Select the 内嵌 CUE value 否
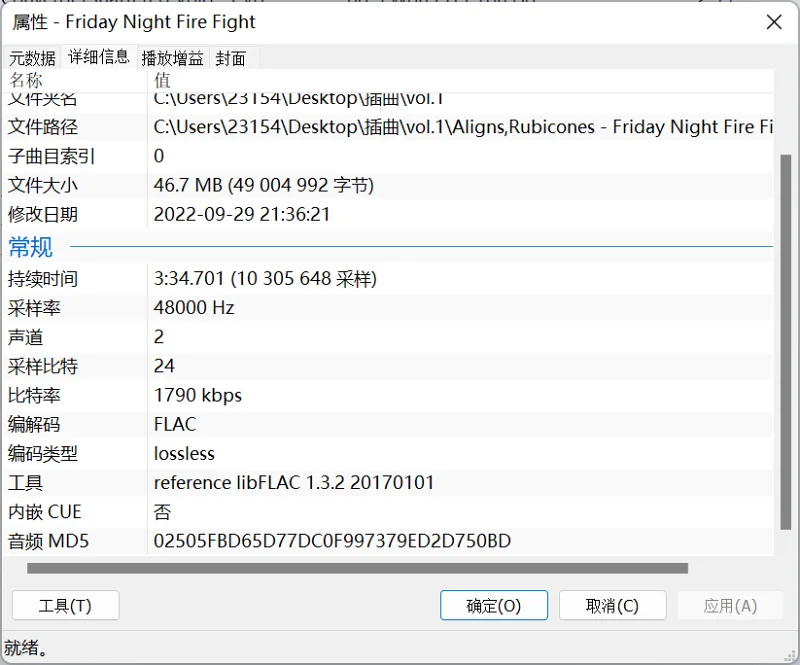Image resolution: width=800 pixels, height=665 pixels. point(162,512)
